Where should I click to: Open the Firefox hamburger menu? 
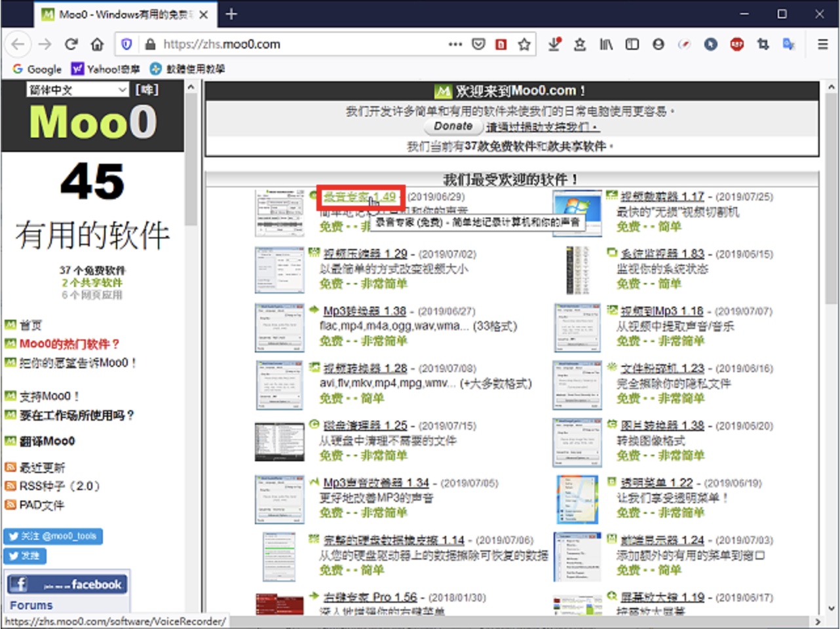tap(822, 44)
